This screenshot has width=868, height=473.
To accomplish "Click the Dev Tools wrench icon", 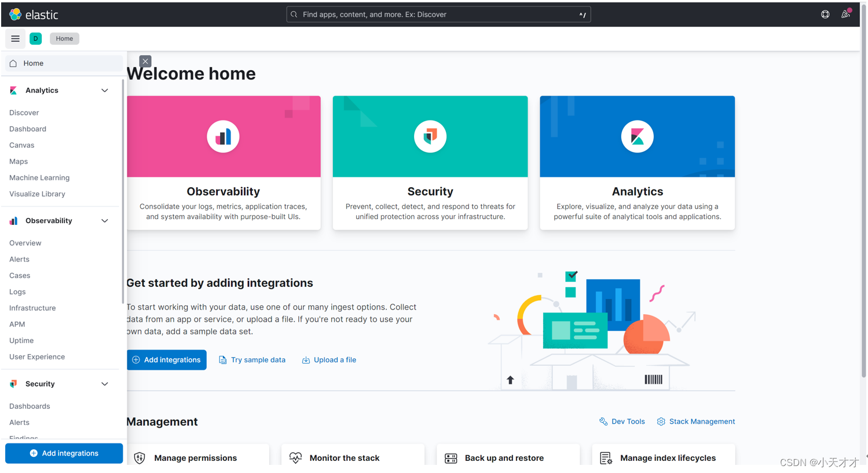I will (603, 421).
